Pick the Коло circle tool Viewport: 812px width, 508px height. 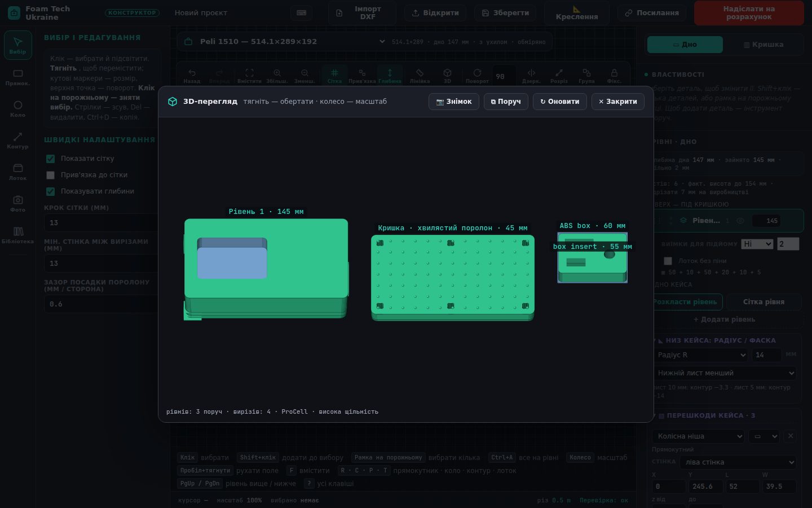pyautogui.click(x=17, y=108)
